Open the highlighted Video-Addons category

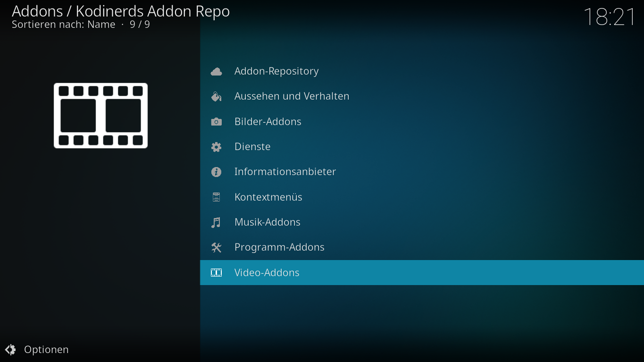click(x=422, y=272)
